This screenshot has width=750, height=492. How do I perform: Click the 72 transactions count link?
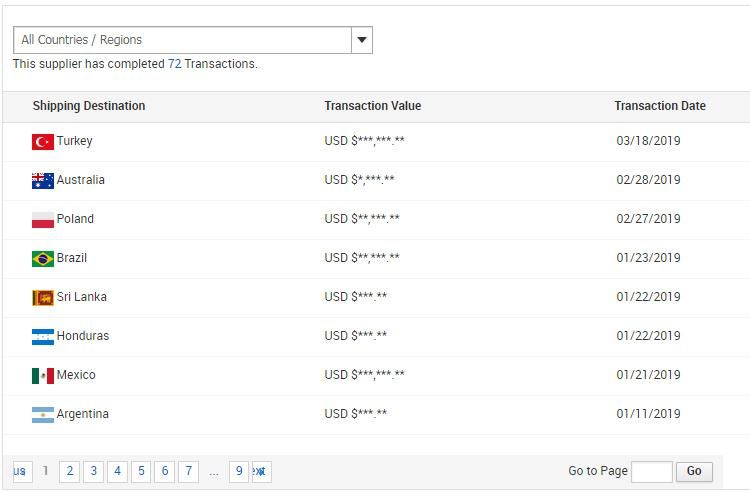pos(174,64)
